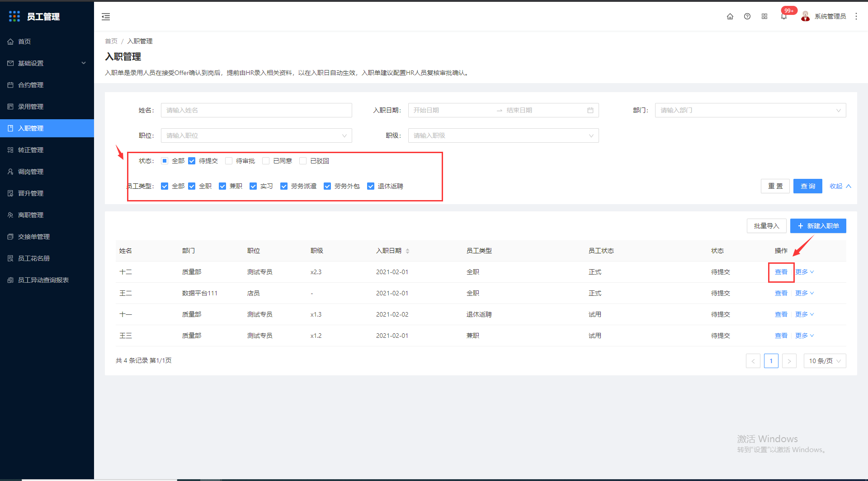Screen dimensions: 868x481
Task: Uncheck the 劳务派遣 employee type checkbox
Action: [x=284, y=186]
